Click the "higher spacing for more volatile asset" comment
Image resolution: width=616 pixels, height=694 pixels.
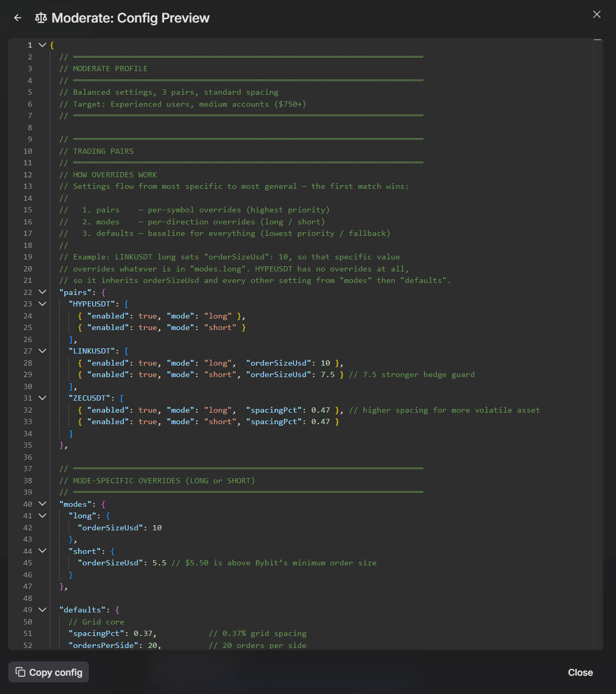(x=444, y=410)
